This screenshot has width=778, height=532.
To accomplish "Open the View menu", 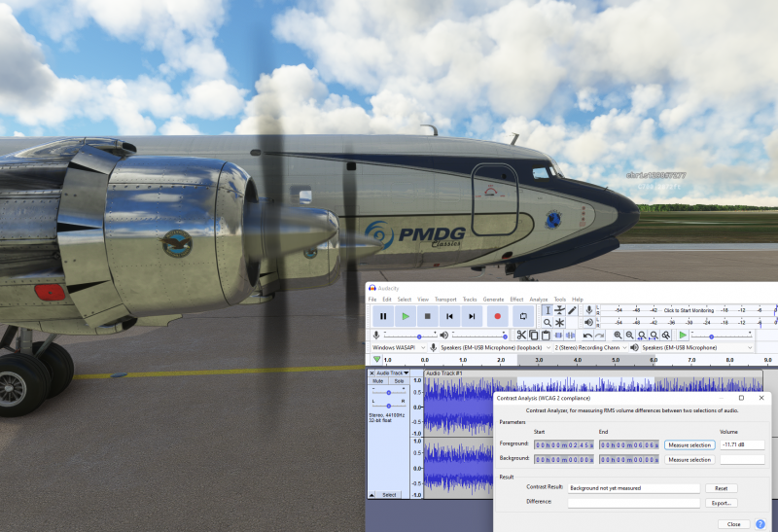I will click(423, 300).
